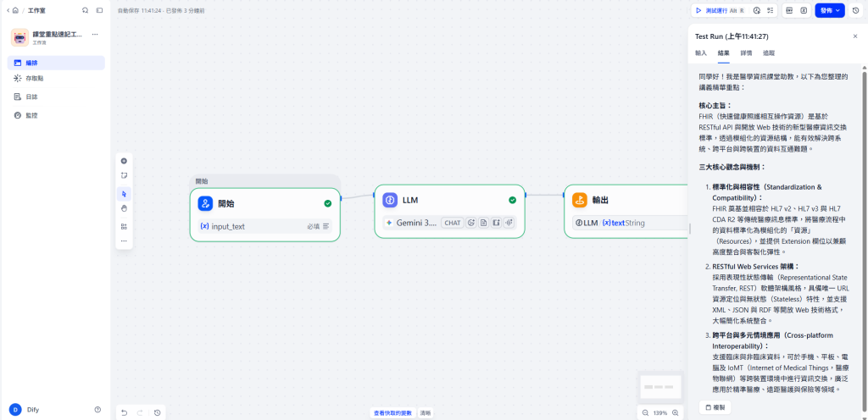Click the LLM node brain icon
The image size is (868, 420).
tap(390, 200)
